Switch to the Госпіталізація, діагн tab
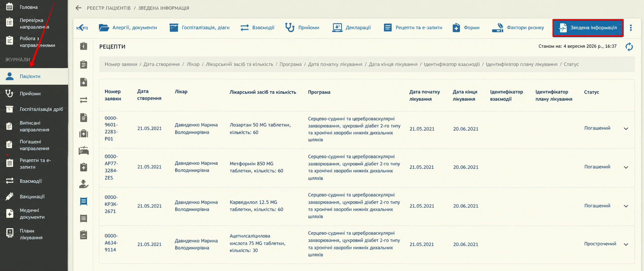The image size is (644, 271). tap(199, 28)
